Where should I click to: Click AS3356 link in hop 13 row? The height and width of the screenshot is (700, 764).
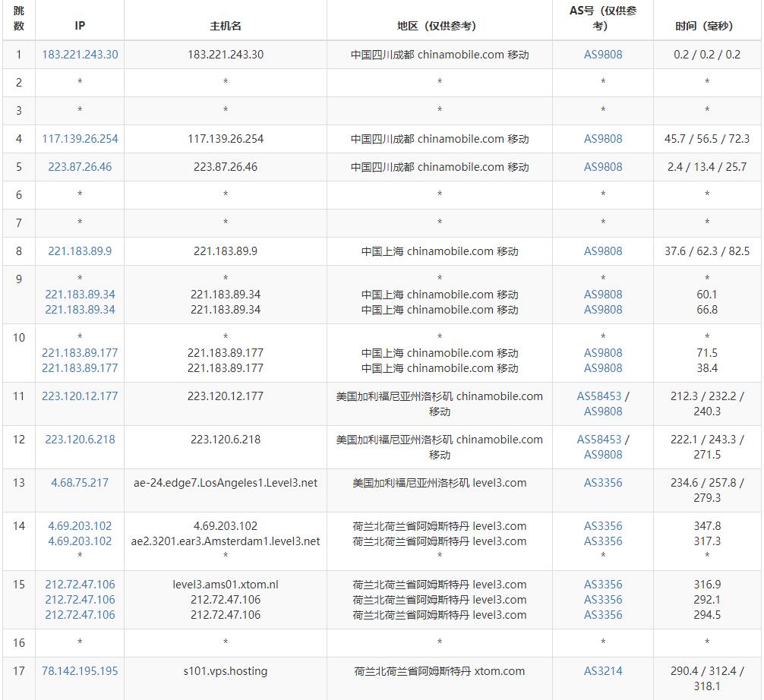(603, 483)
